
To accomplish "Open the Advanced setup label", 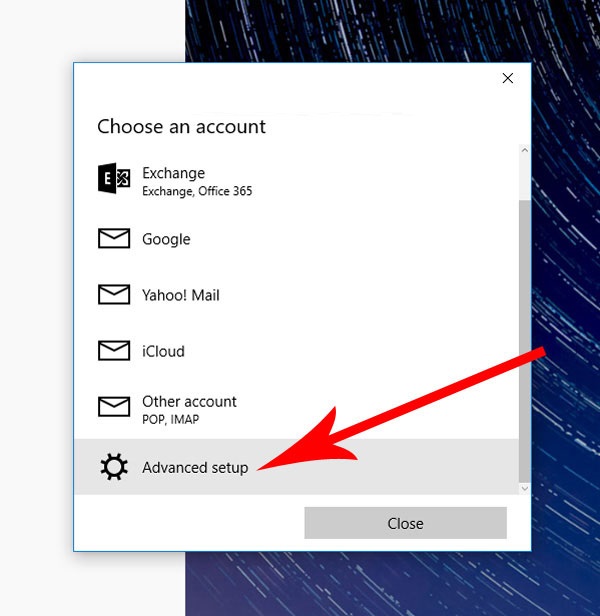I will 195,468.
